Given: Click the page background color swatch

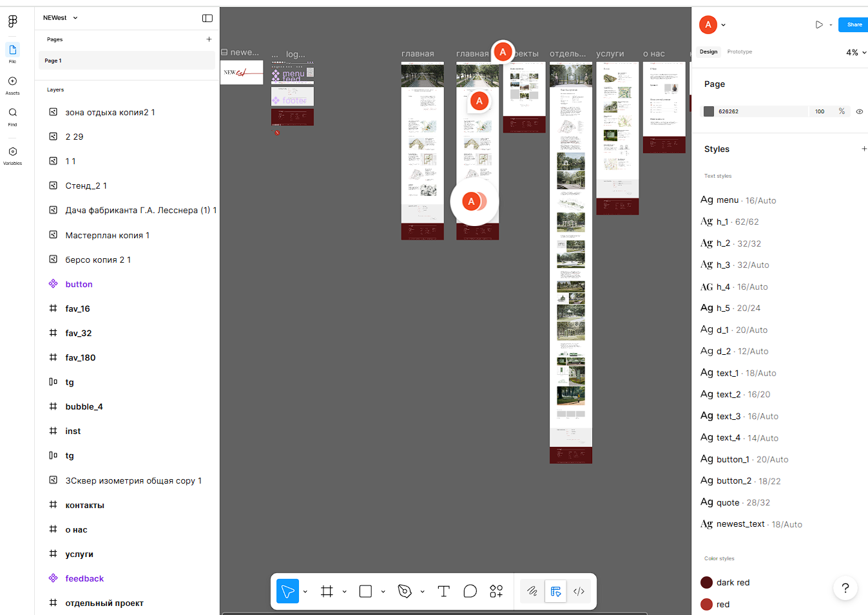Looking at the screenshot, I should [709, 111].
